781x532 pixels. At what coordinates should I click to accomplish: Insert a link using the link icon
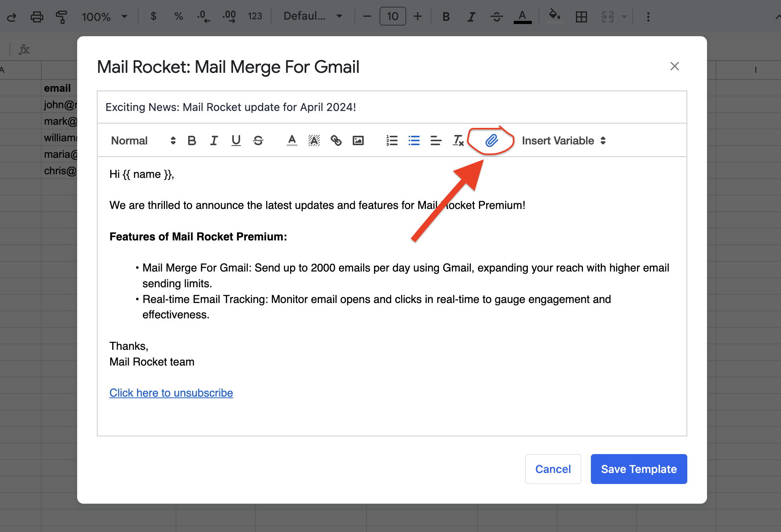336,140
